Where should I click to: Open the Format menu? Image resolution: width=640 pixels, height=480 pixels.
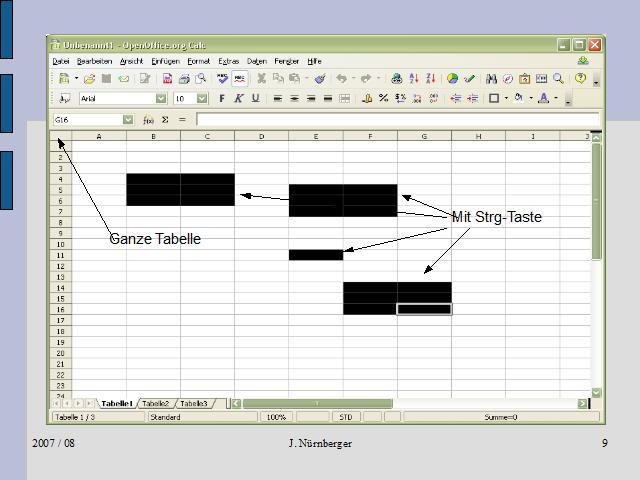pyautogui.click(x=198, y=62)
